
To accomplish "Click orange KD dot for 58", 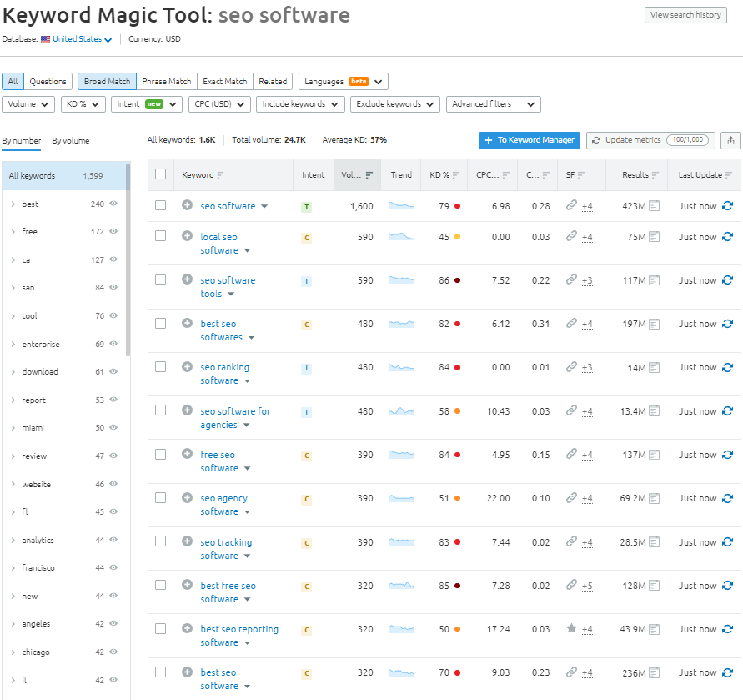I will coord(457,411).
